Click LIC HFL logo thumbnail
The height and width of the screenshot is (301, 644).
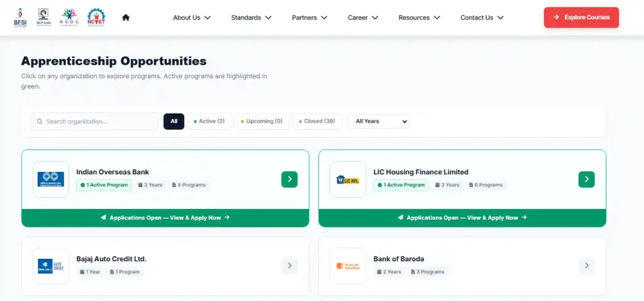pos(347,179)
